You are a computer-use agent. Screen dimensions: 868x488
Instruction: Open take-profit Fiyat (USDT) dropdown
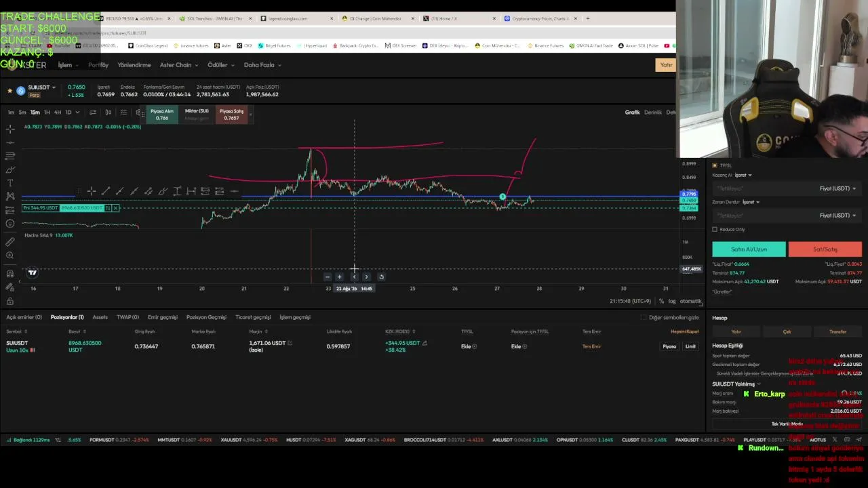tap(837, 188)
